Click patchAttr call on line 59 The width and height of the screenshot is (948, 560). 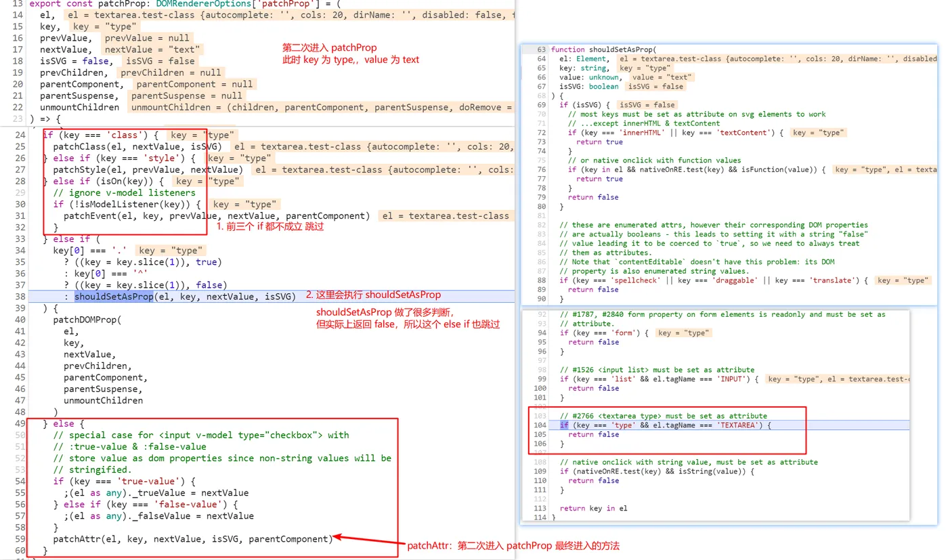[x=193, y=538]
